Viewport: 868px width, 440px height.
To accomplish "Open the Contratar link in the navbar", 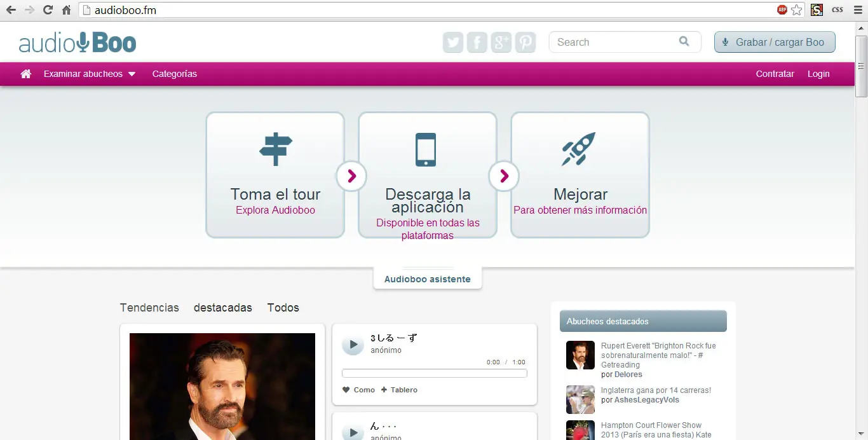I will point(775,74).
